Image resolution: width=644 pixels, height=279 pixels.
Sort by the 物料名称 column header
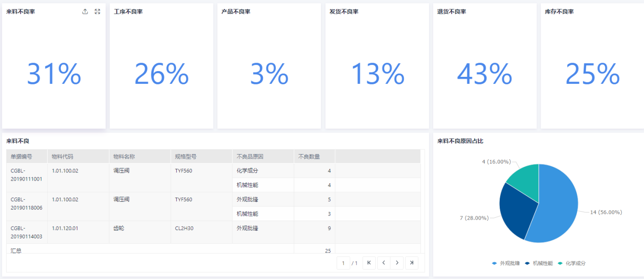140,156
